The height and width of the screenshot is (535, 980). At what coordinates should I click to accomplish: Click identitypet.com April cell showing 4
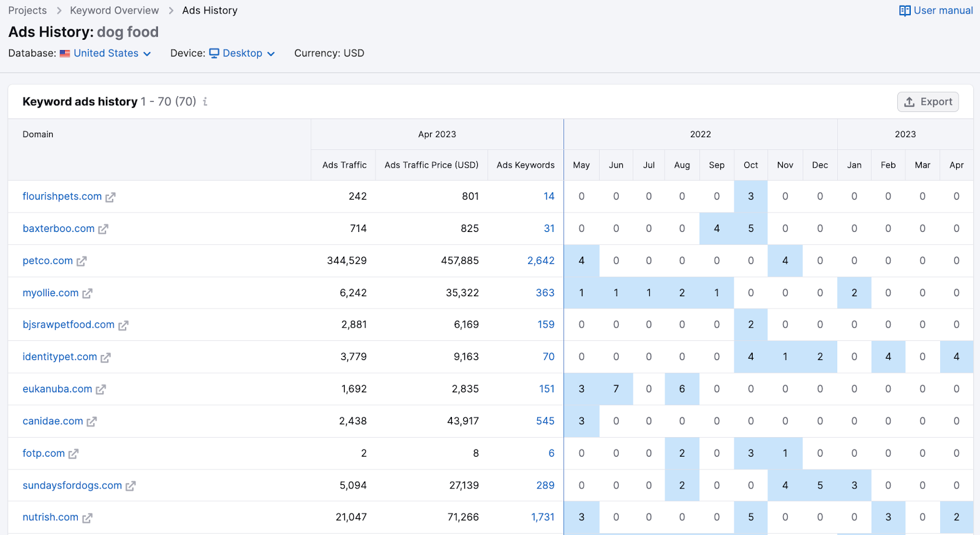(x=957, y=357)
